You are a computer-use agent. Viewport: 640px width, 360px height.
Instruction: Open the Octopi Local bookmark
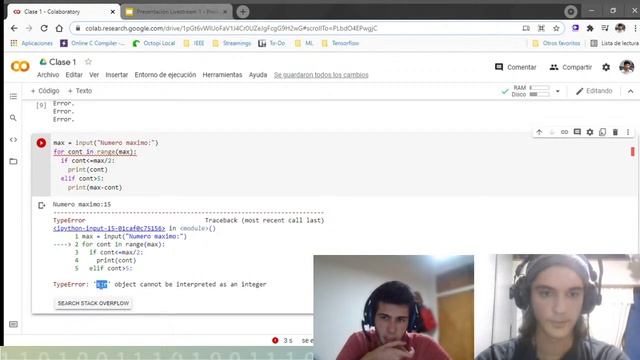point(154,43)
